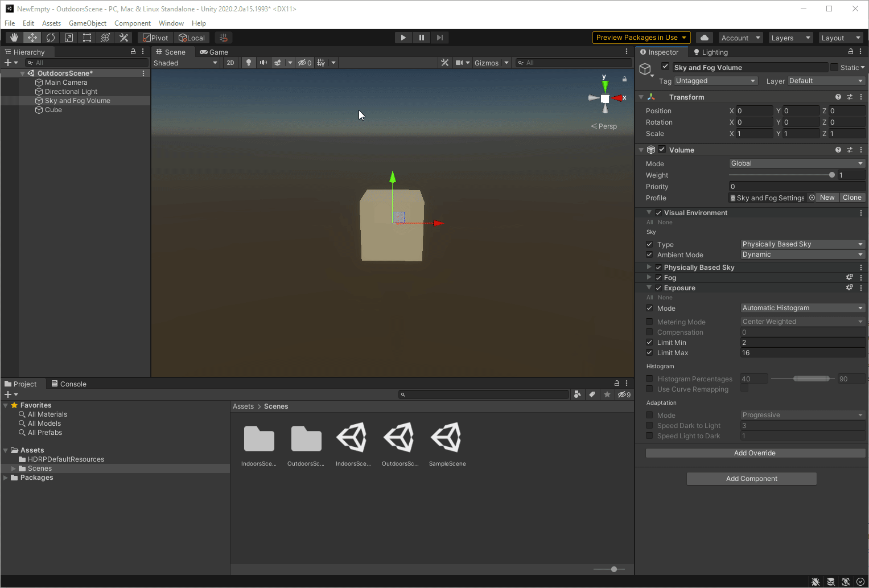Open cloud services icon
The image size is (869, 588).
(x=705, y=38)
